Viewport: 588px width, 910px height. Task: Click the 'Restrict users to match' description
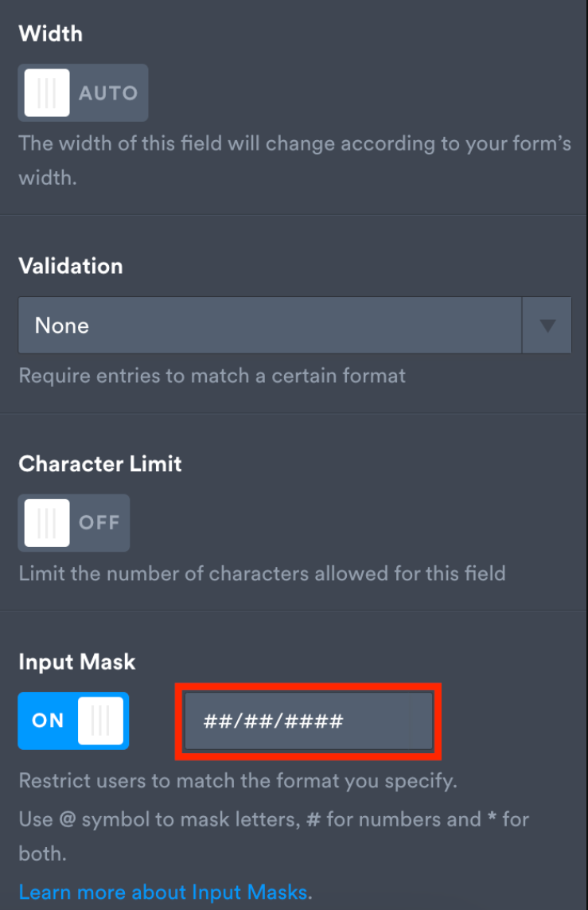[x=237, y=780]
